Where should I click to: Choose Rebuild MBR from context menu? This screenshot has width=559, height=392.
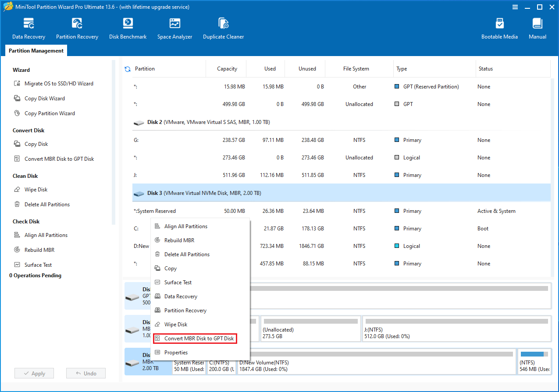click(x=200, y=240)
